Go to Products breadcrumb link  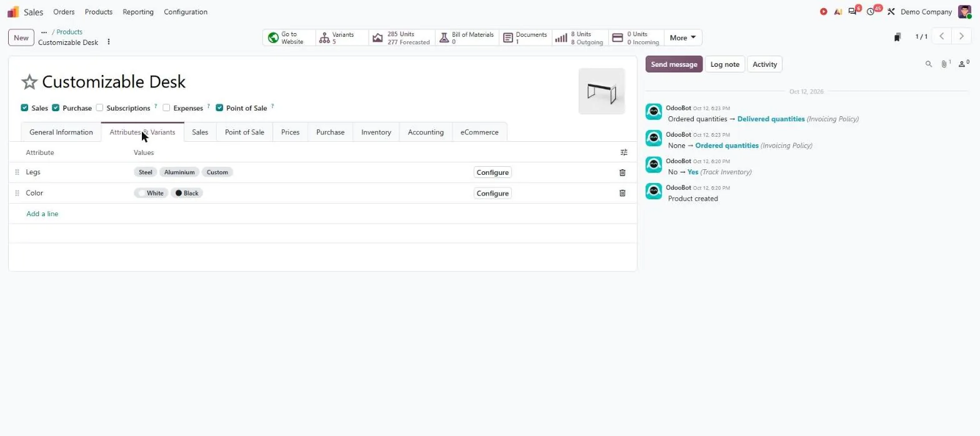point(69,32)
